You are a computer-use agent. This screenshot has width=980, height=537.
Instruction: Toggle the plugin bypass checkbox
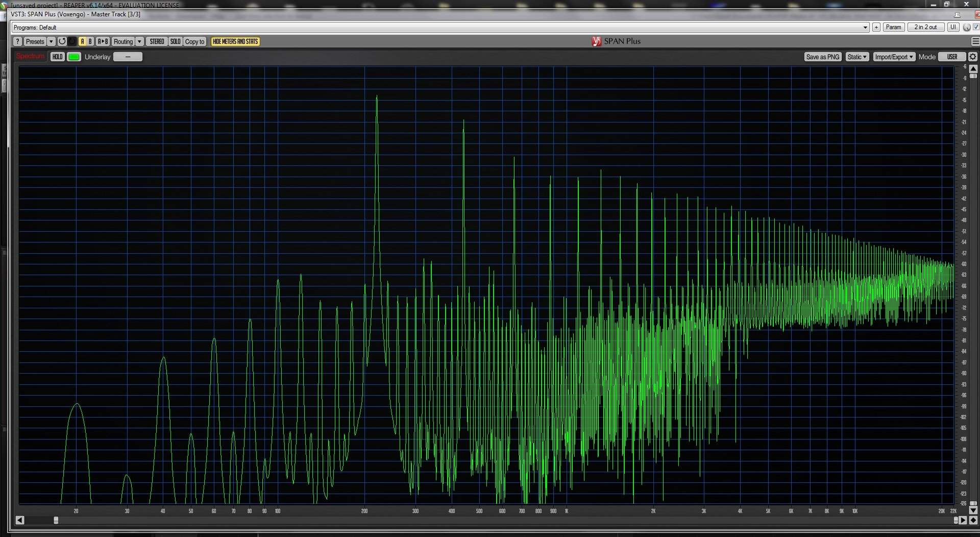point(976,27)
